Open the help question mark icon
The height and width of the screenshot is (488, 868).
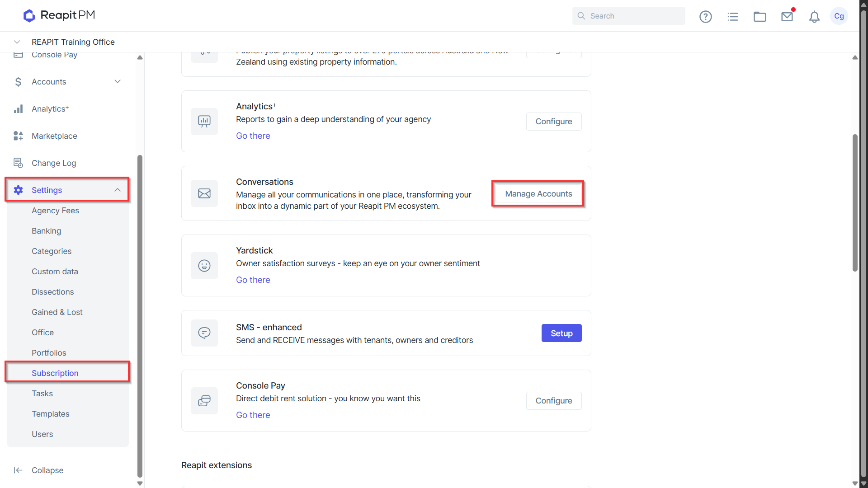[705, 17]
